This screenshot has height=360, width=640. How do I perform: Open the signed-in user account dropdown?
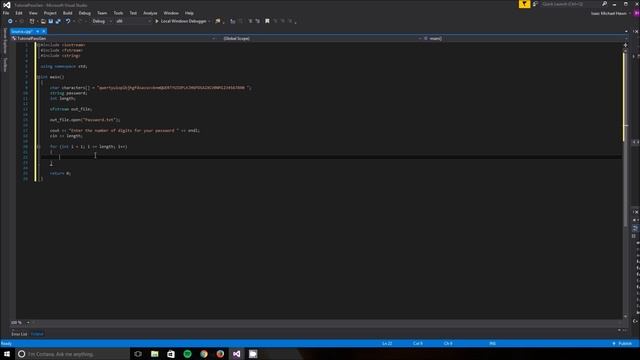(x=610, y=13)
